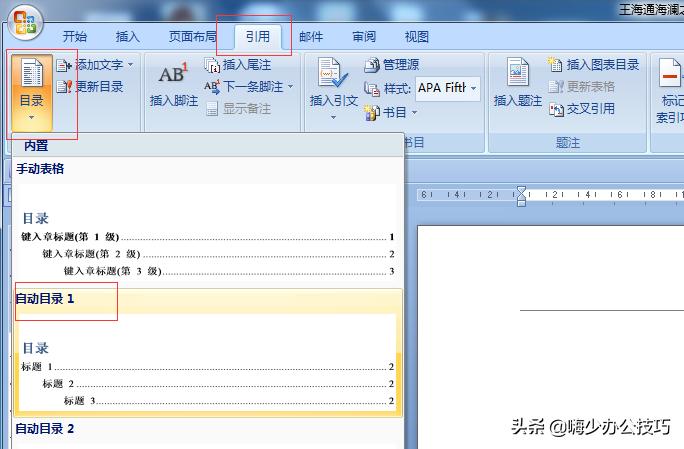Click inside the blank document page
Screen dimensions: 684x449
coord(551,337)
